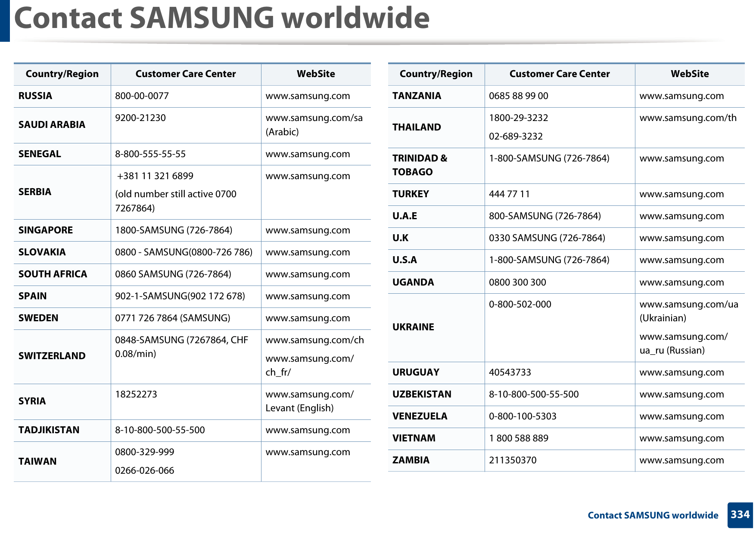756x534 pixels.
Task: Click the Country/Region column header
Action: click(62, 74)
